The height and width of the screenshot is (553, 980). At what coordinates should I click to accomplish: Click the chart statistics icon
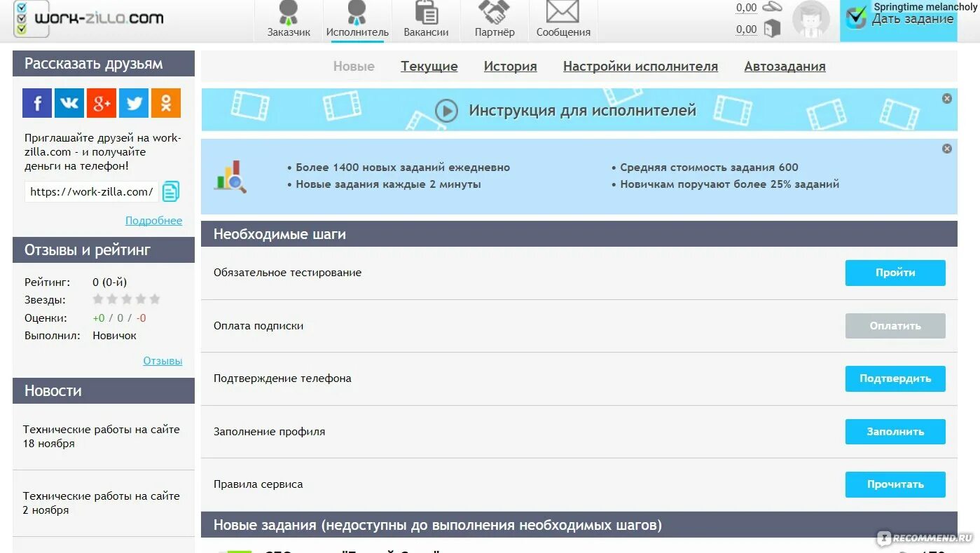230,177
